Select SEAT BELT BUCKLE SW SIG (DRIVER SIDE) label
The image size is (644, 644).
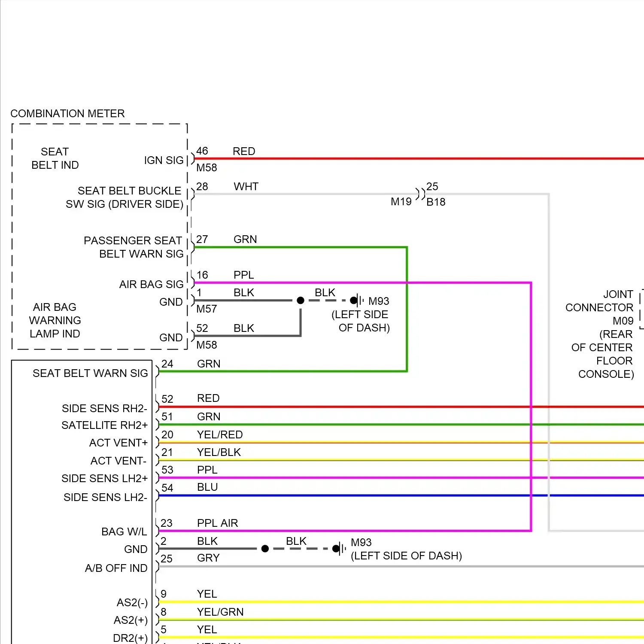(125, 197)
